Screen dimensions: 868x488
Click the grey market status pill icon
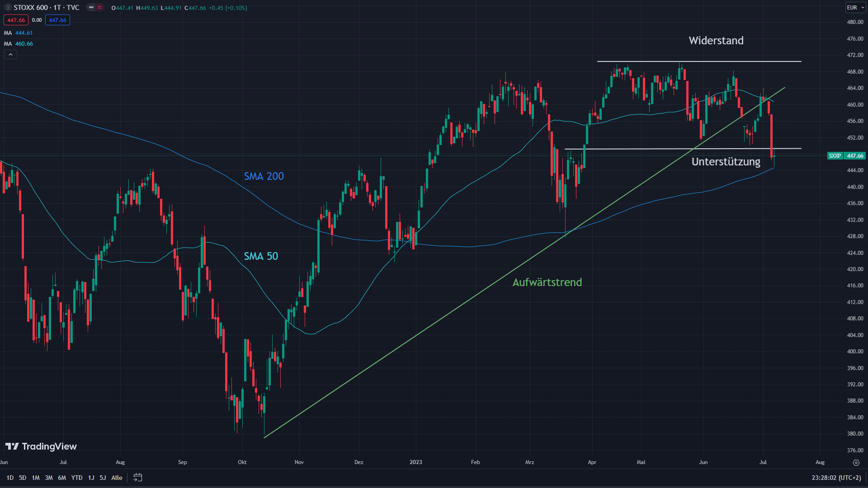tap(91, 8)
